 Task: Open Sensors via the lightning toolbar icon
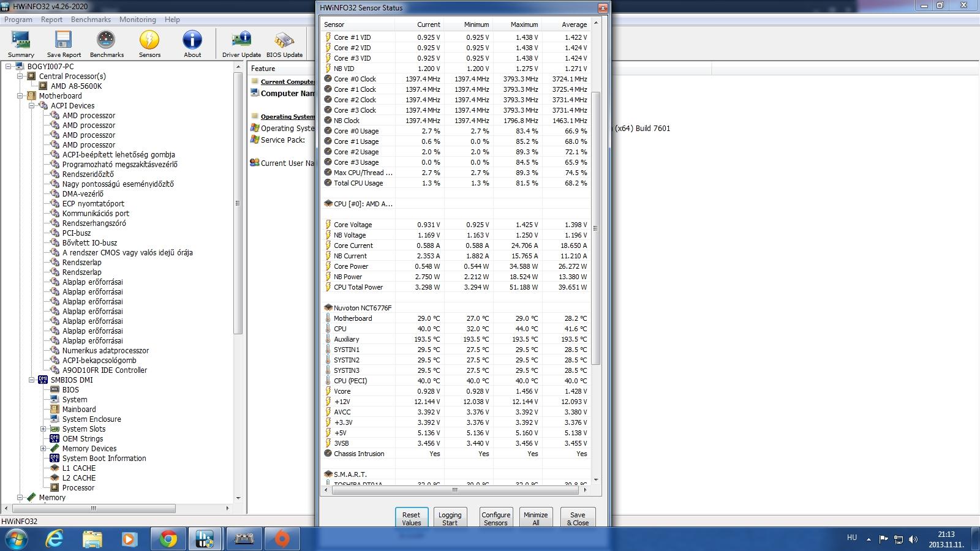coord(149,40)
